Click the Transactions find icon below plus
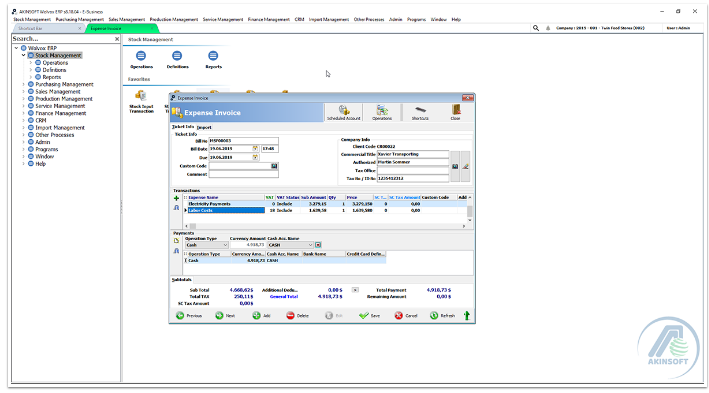Image resolution: width=709 pixels, height=393 pixels. point(176,208)
